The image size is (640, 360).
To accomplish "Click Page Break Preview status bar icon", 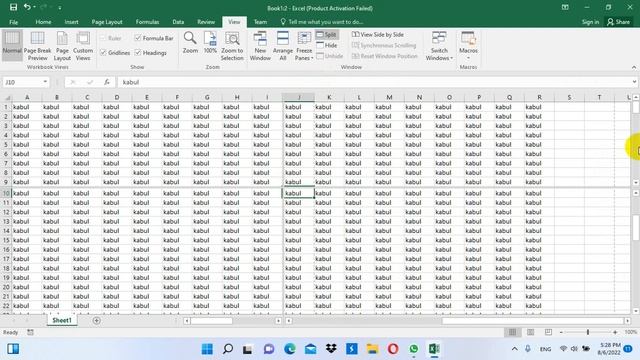I will [x=548, y=332].
